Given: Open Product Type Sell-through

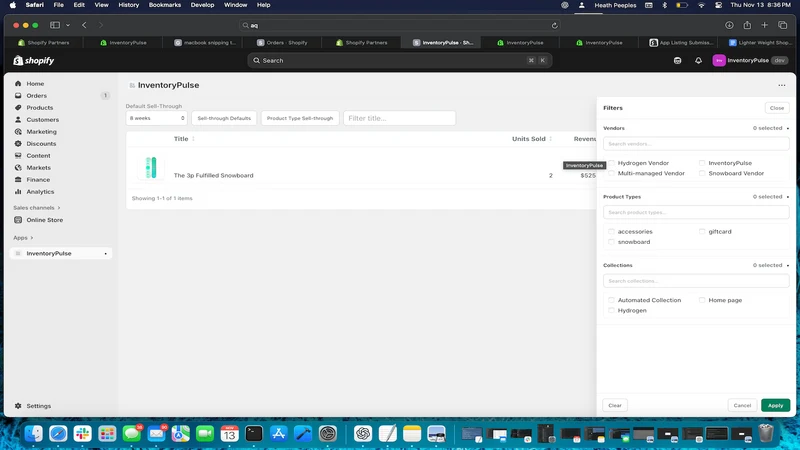Looking at the screenshot, I should pos(299,118).
